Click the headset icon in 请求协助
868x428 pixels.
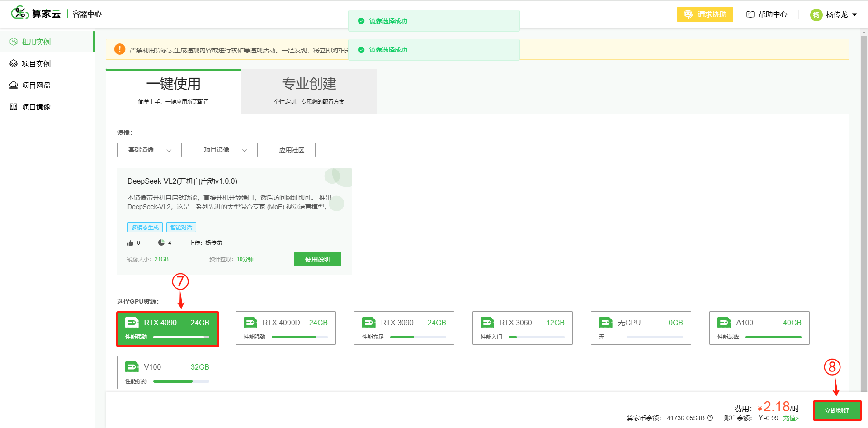pos(688,14)
